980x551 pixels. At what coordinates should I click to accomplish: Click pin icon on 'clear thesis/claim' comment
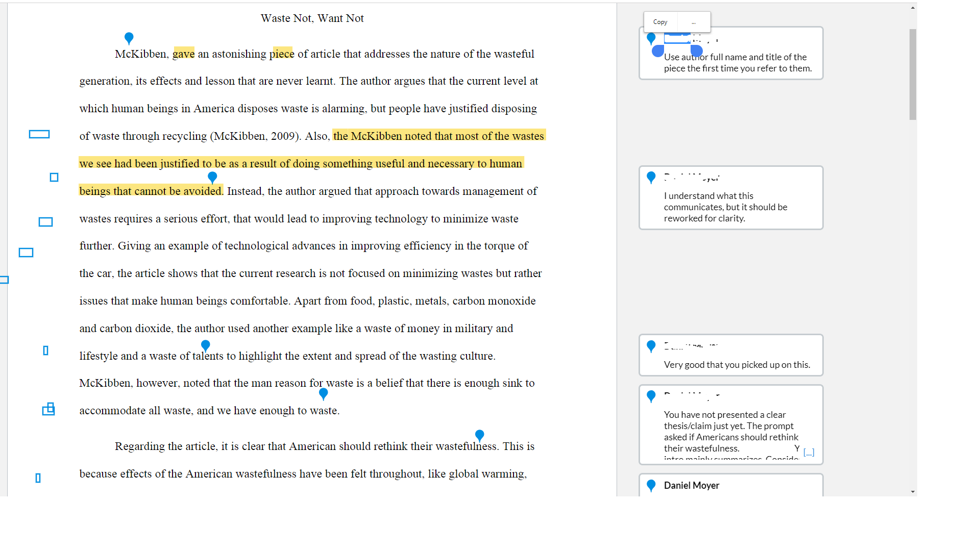point(651,396)
